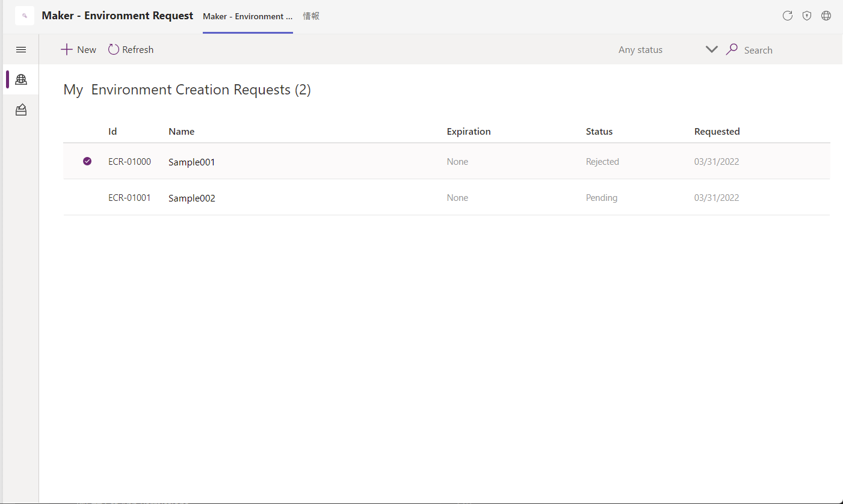The image size is (843, 504).
Task: Click My Environment Creation Requests heading
Action: click(x=187, y=90)
